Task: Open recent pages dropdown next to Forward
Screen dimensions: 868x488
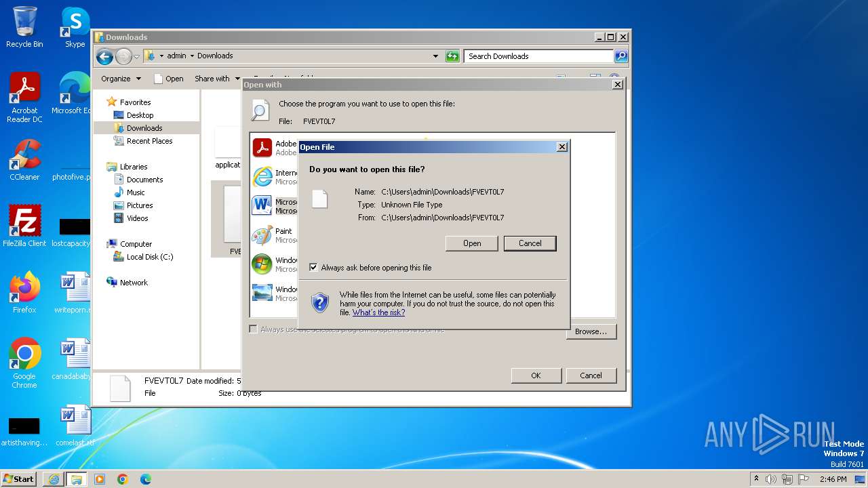Action: click(x=136, y=56)
